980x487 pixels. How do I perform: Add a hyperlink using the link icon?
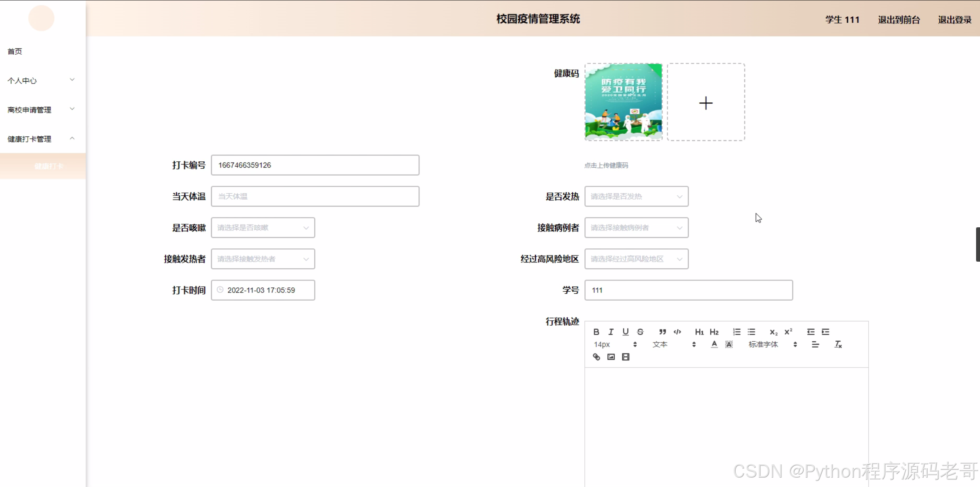(x=596, y=357)
